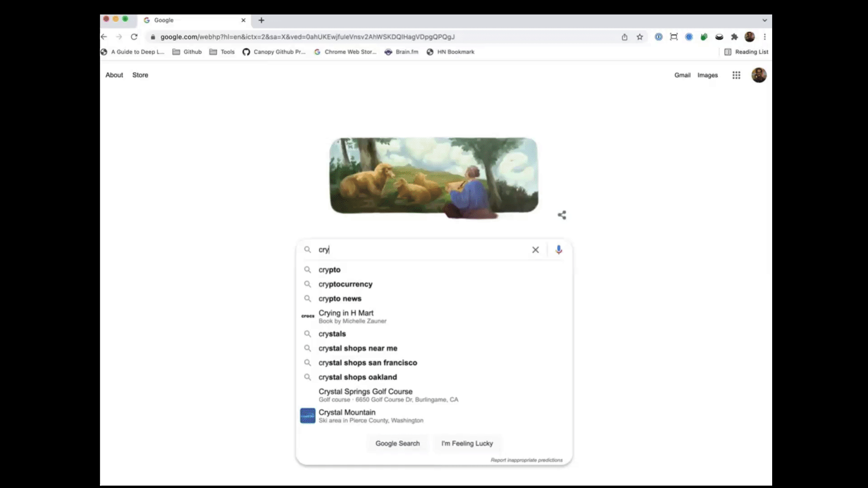
Task: Click Report inappropriate predictions link
Action: (x=527, y=460)
